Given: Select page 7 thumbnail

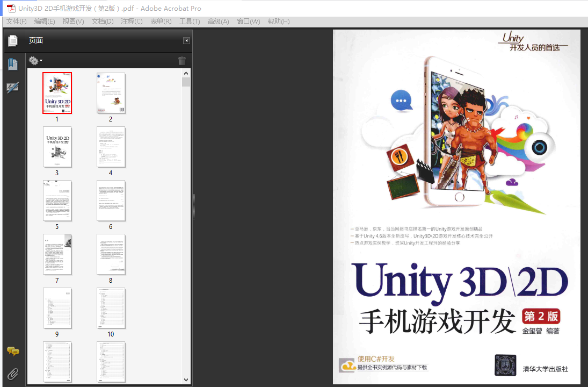Looking at the screenshot, I should (57, 254).
